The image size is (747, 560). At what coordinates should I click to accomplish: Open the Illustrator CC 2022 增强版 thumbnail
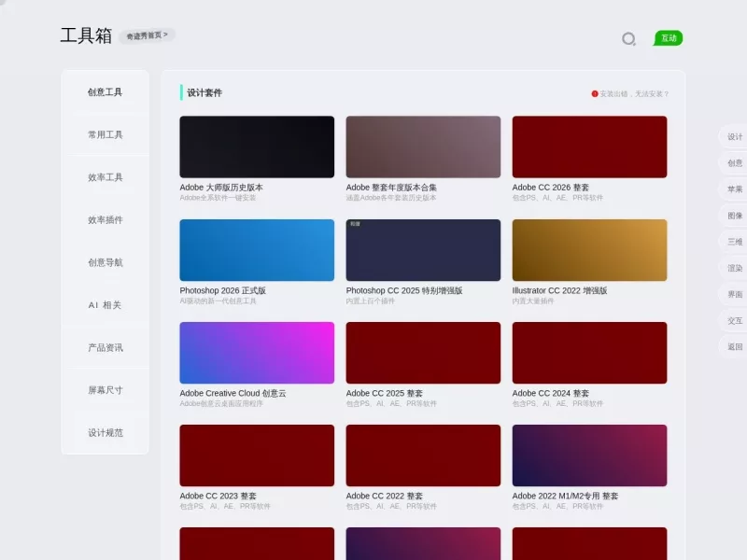(589, 250)
